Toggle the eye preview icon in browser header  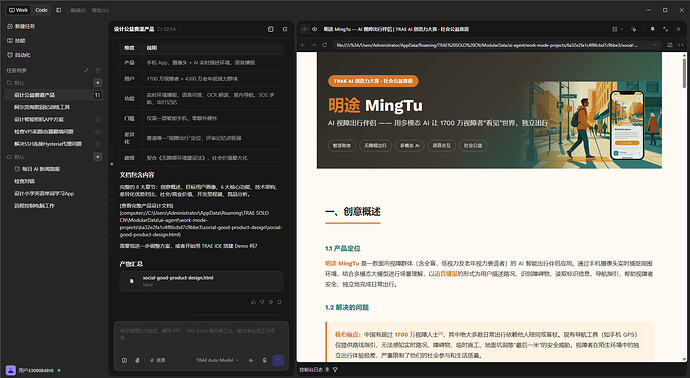pos(315,29)
